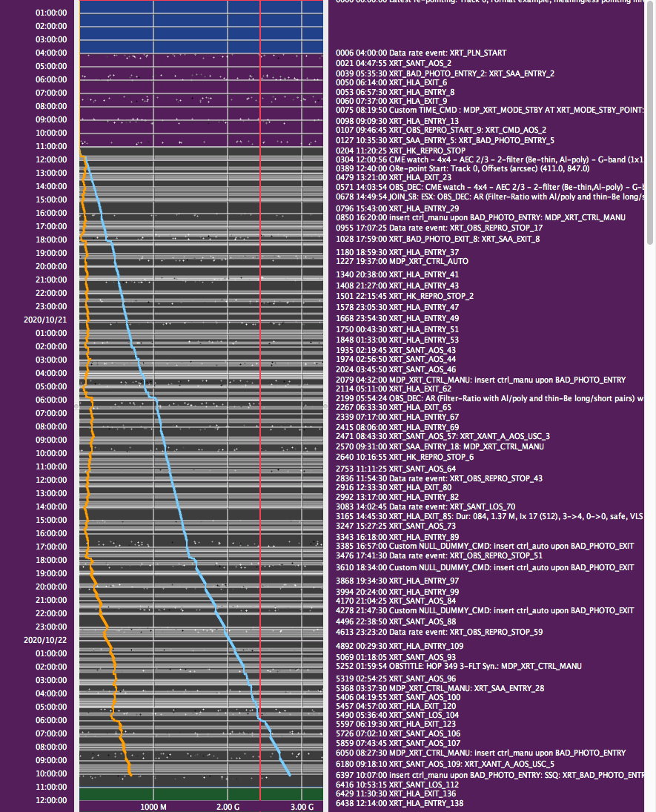Click the 1000 M axis label

pyautogui.click(x=153, y=807)
